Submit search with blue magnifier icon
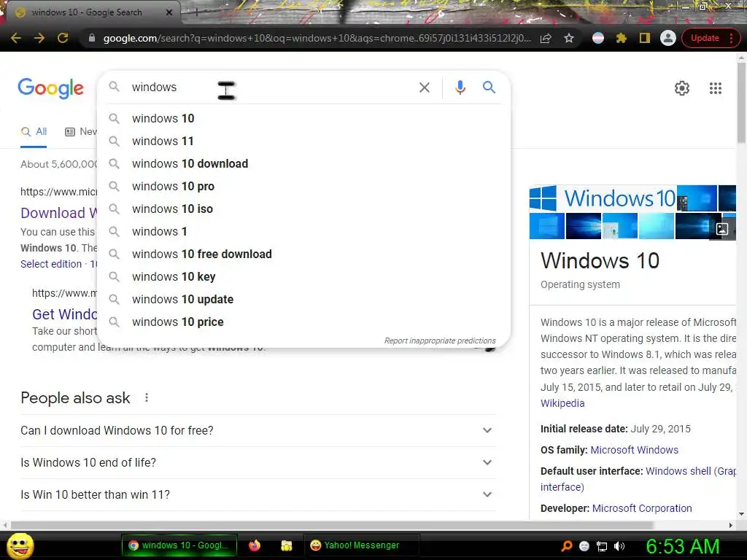 pos(489,87)
